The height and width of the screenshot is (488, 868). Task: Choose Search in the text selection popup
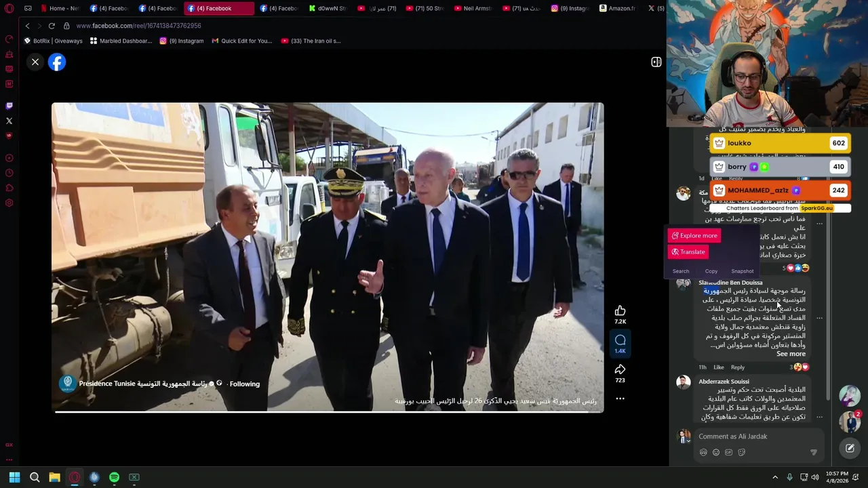[681, 271]
